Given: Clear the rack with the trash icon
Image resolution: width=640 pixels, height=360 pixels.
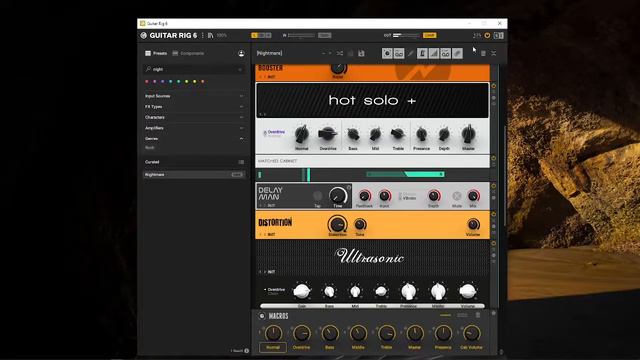Looking at the screenshot, I should [x=483, y=53].
